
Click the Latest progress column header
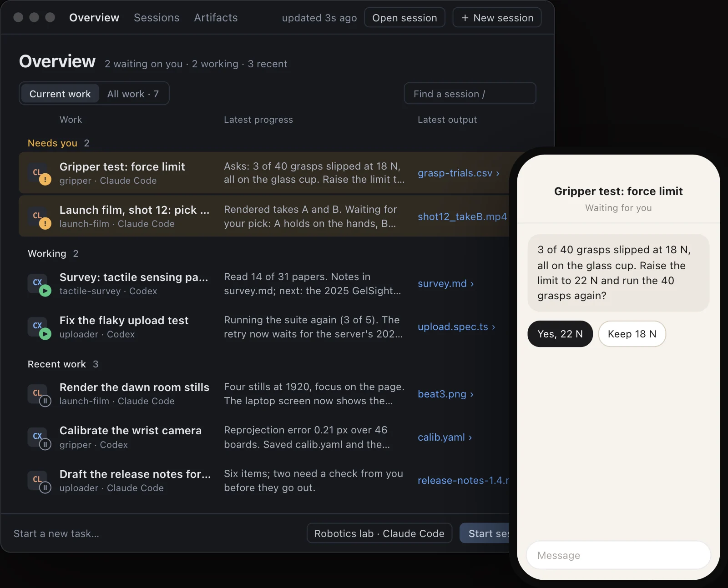[x=258, y=120]
